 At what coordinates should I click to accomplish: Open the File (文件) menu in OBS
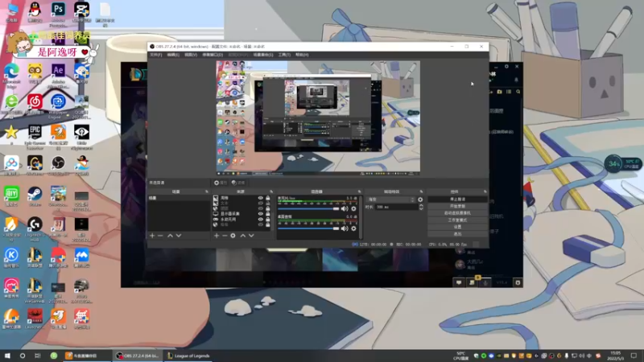(156, 55)
